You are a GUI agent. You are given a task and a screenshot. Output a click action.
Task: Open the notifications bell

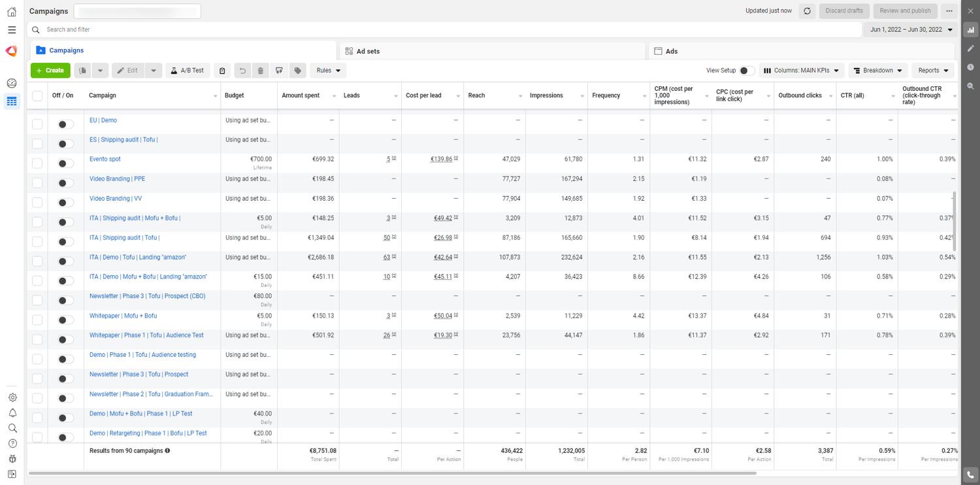(12, 413)
